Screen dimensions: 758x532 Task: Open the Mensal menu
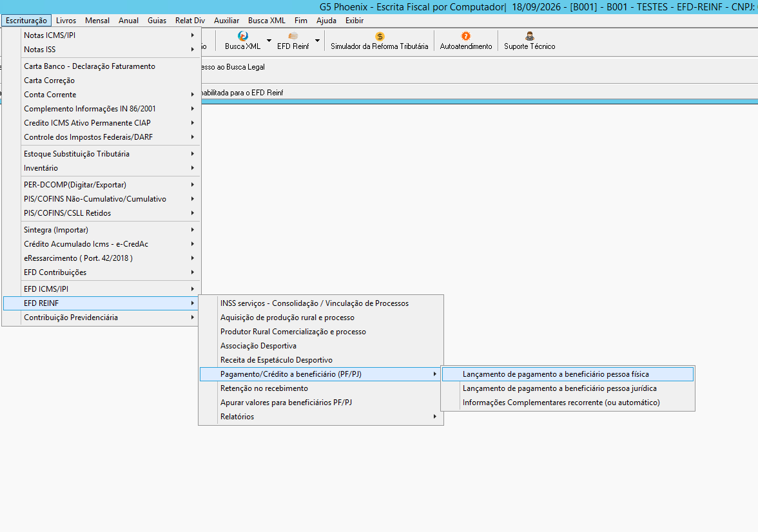pos(97,21)
